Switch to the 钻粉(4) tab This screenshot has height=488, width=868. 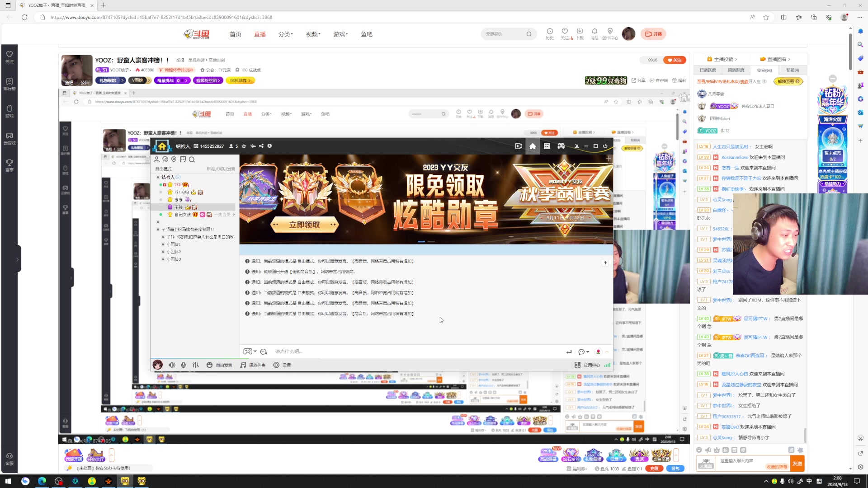point(793,70)
